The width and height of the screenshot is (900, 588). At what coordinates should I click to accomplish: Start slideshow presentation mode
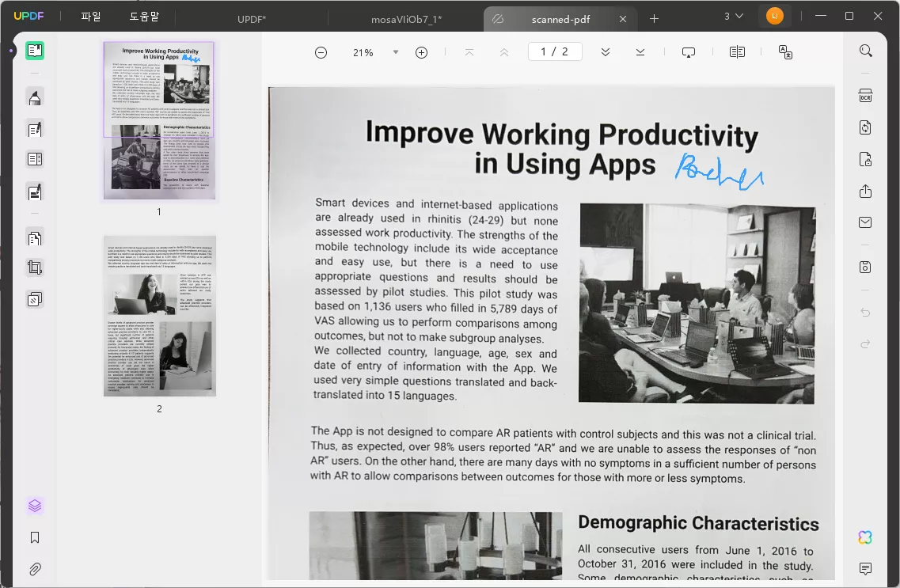688,52
